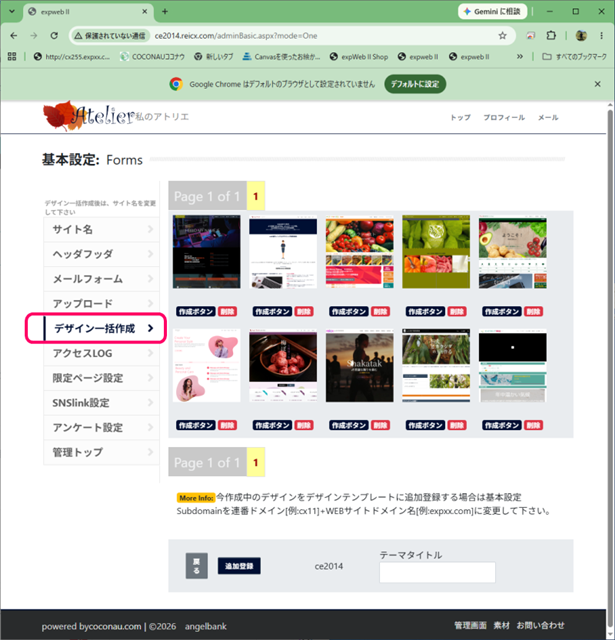615x640 pixels.
Task: Bookmark this page with star icon
Action: click(502, 36)
